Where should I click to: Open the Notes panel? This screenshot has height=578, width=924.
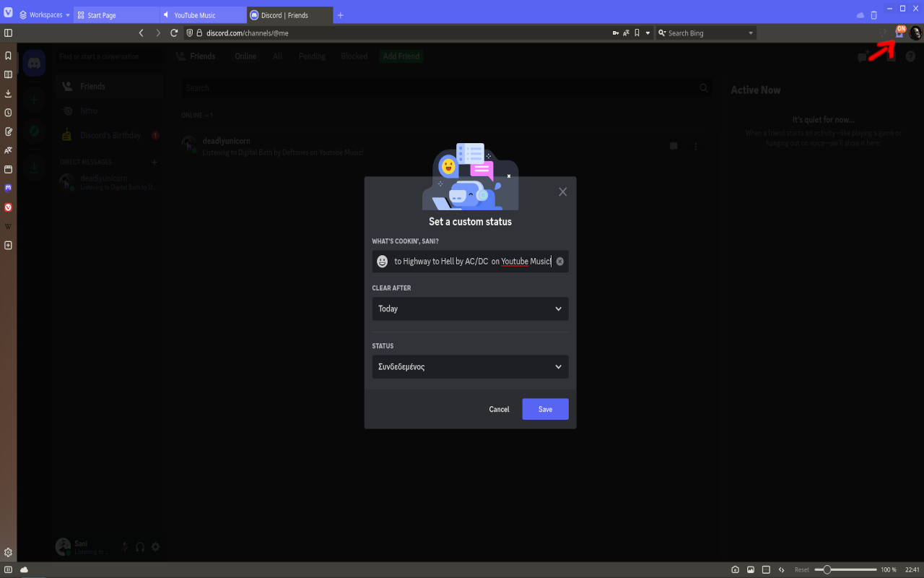8,131
